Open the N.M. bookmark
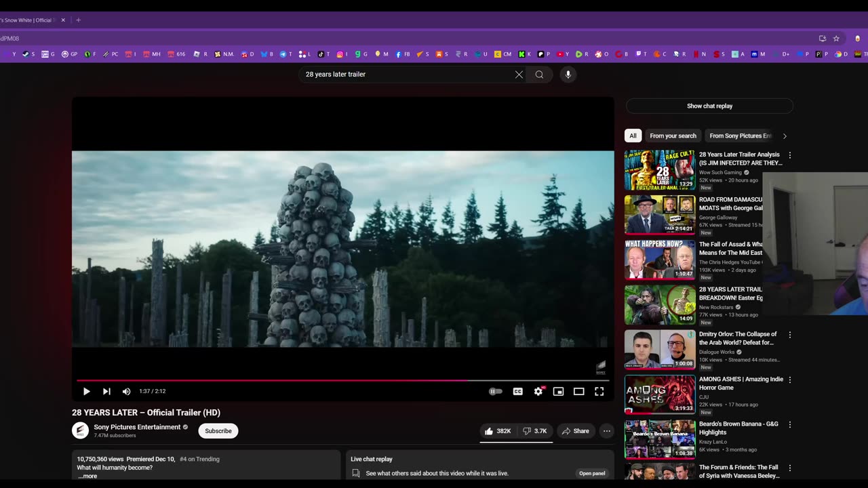This screenshot has width=868, height=488. [x=224, y=54]
